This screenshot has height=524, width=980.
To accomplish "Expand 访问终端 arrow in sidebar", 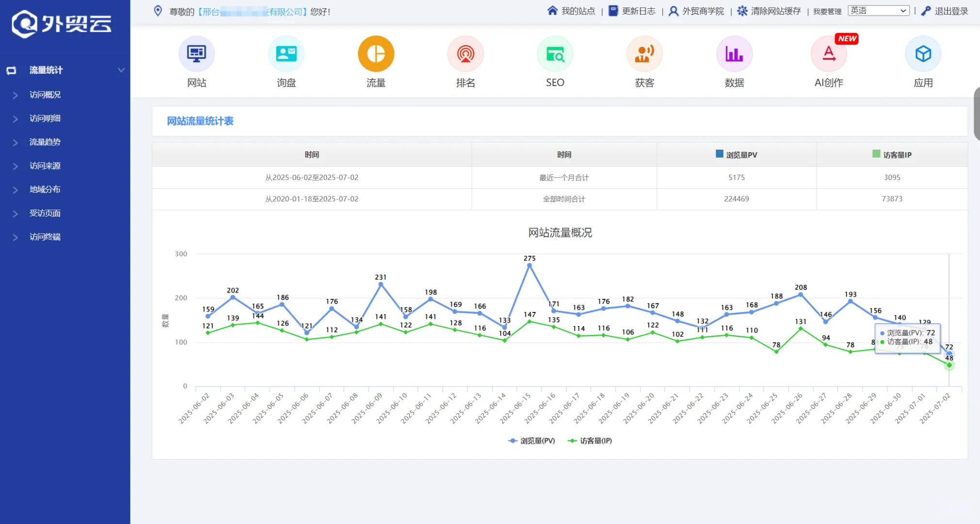I will 16,238.
